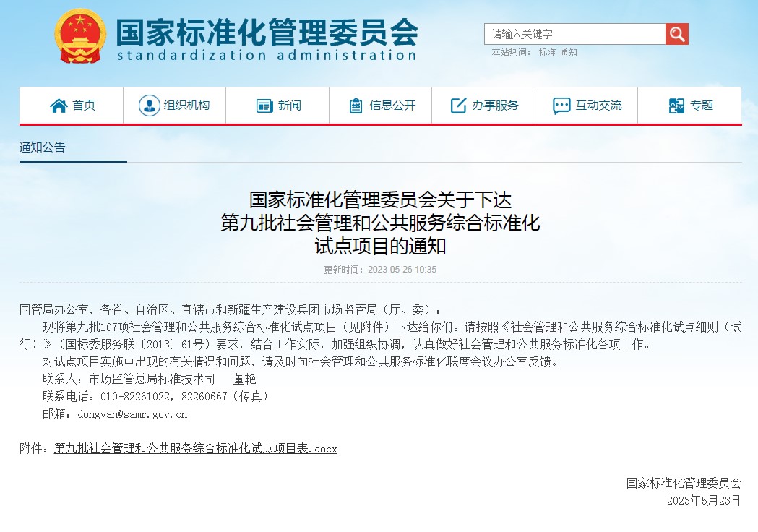This screenshot has width=758, height=532.
Task: Click the hot keyword 通知
Action: (569, 52)
